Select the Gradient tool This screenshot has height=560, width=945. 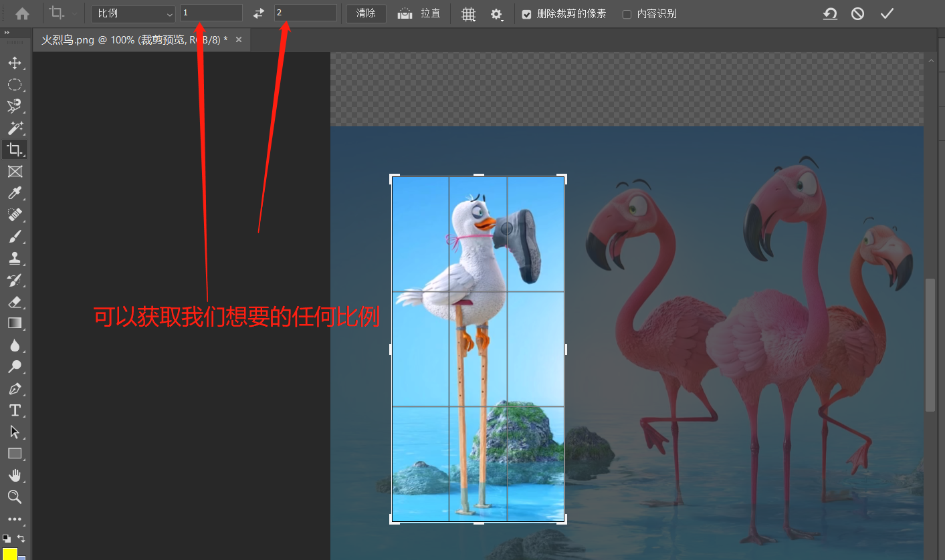tap(15, 323)
